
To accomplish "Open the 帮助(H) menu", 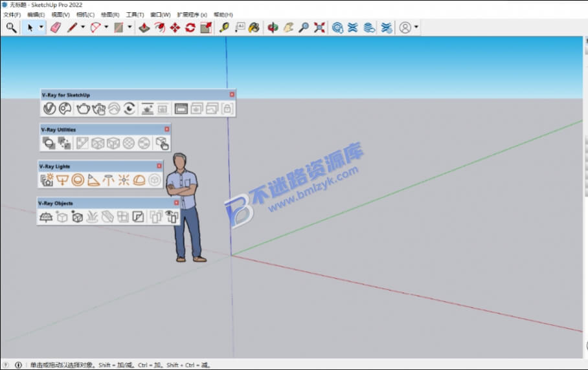I will click(223, 15).
